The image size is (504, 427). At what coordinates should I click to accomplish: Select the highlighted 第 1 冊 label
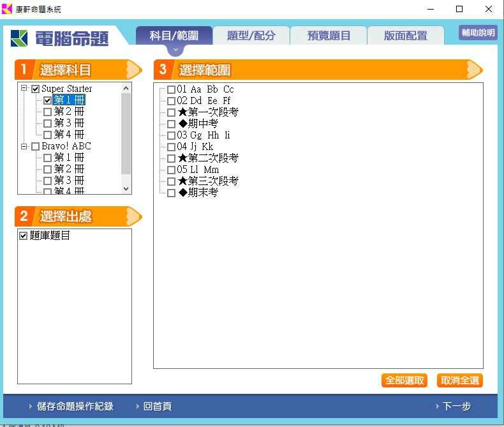tap(69, 100)
